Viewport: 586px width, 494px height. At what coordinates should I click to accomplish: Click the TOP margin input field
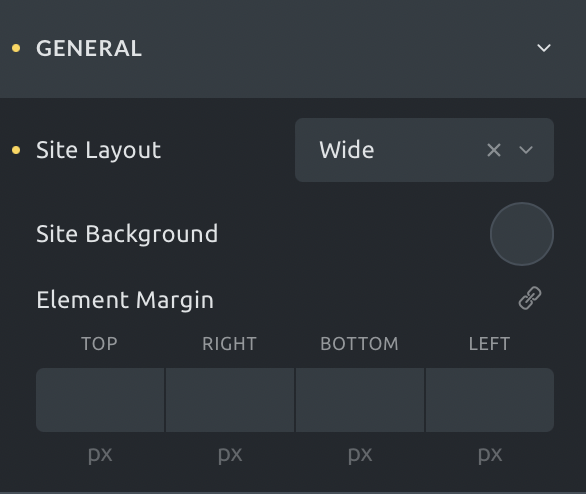[x=100, y=400]
